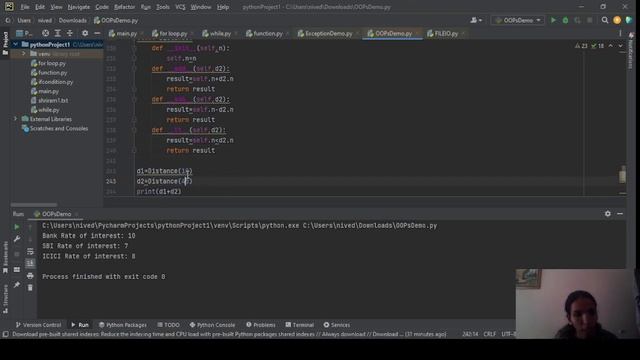Rerun OOPsDemo in Run panel
The height and width of the screenshot is (360, 640).
tap(17, 227)
